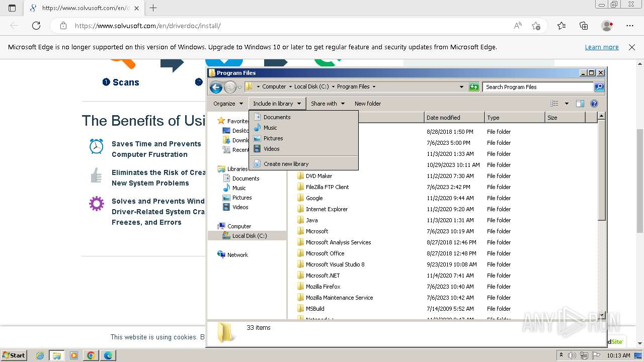
Task: Dismiss the Edge unsupported notice
Action: (x=632, y=47)
